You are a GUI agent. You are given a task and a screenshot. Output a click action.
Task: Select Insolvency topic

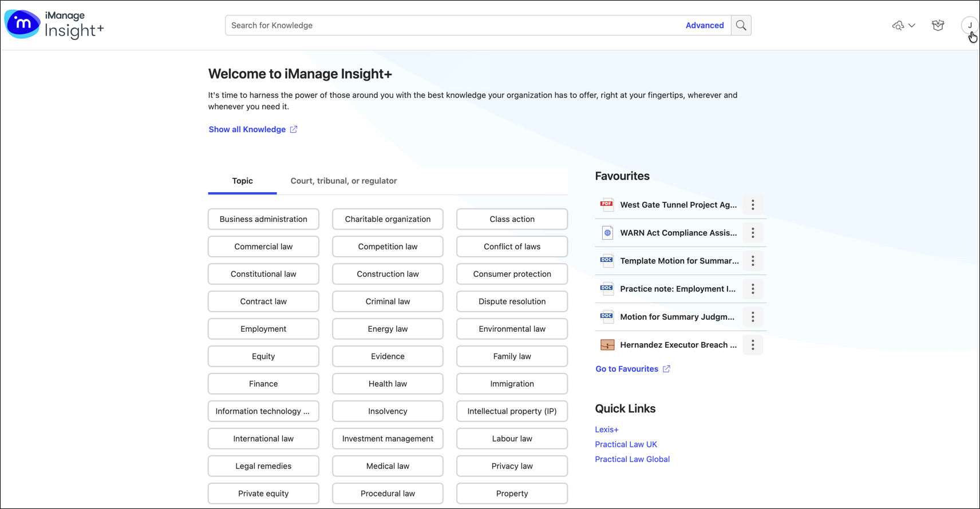point(388,411)
